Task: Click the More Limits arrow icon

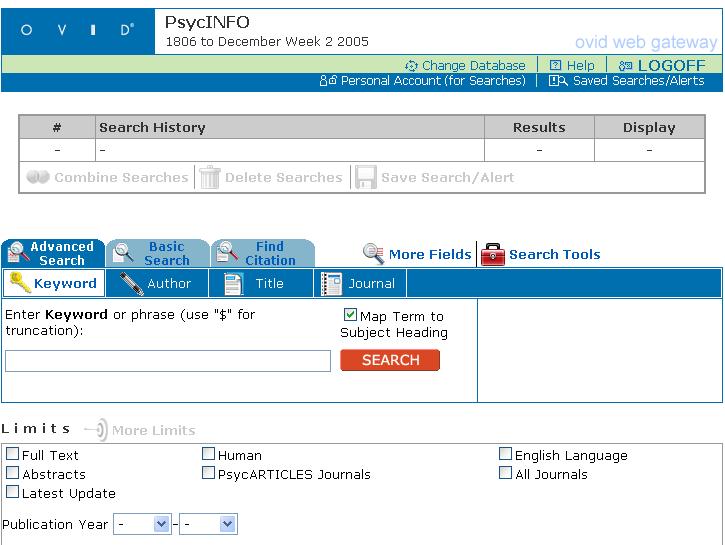Action: (96, 429)
